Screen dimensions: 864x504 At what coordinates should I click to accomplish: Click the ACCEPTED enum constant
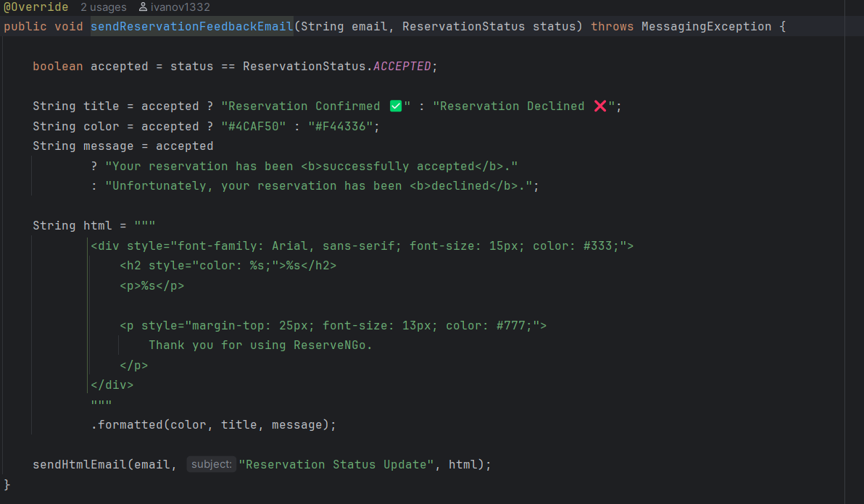402,67
